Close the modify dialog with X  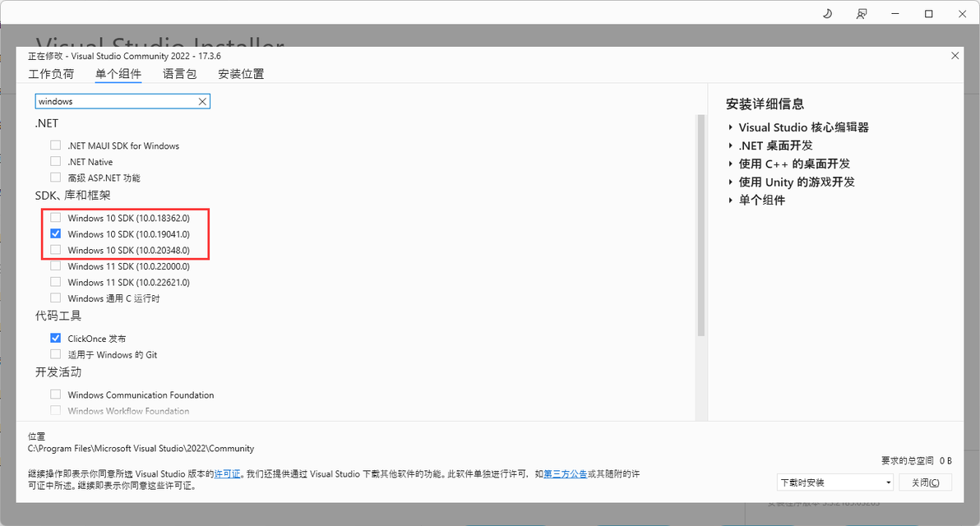click(955, 56)
